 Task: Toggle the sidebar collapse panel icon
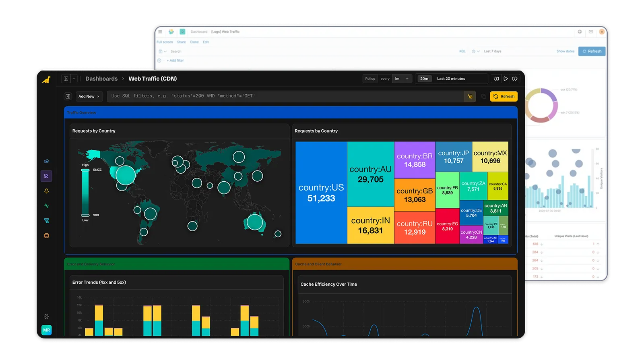click(66, 79)
